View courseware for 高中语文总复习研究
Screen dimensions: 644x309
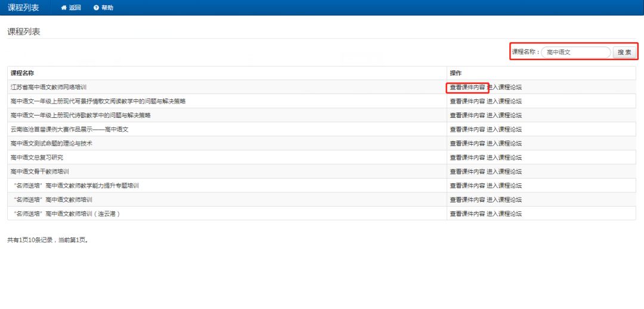467,158
